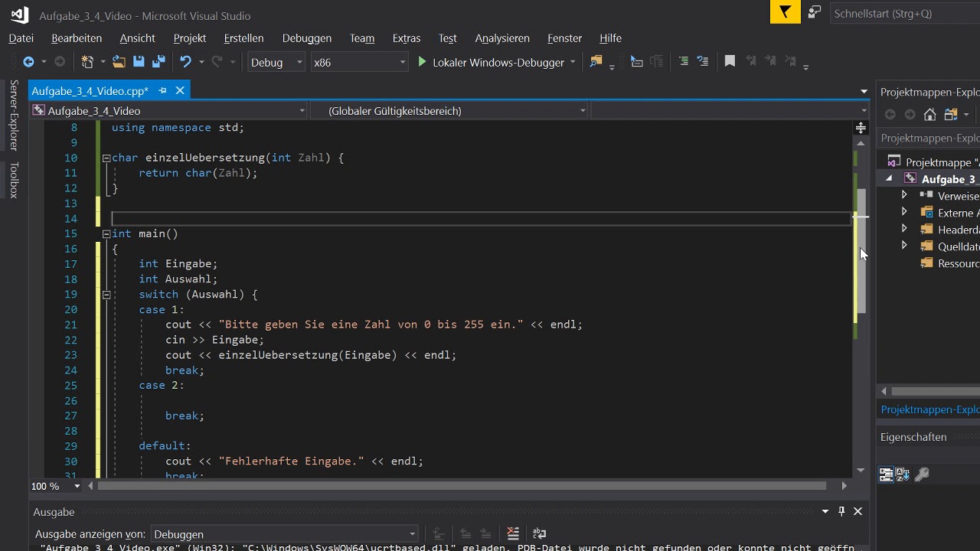Viewport: 980px width, 551px height.
Task: Open the Lokaler Windows-Debugger dropdown arrow
Action: [x=572, y=63]
